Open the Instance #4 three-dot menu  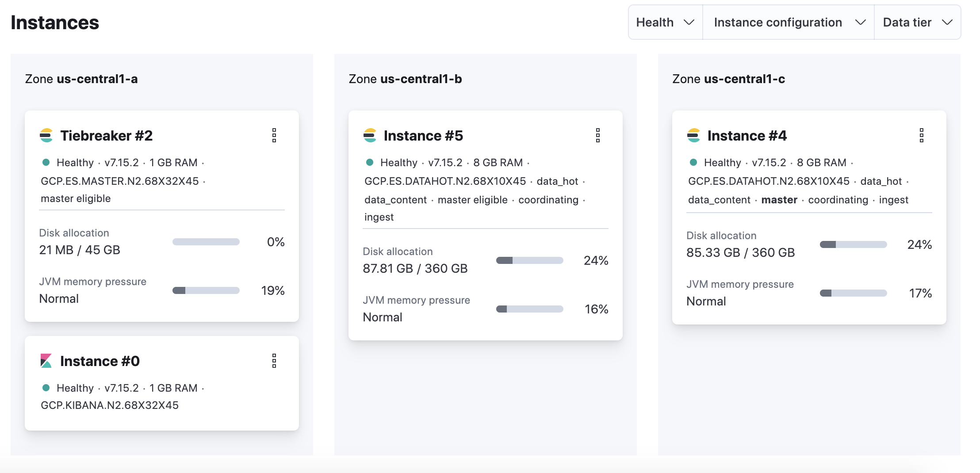click(922, 135)
